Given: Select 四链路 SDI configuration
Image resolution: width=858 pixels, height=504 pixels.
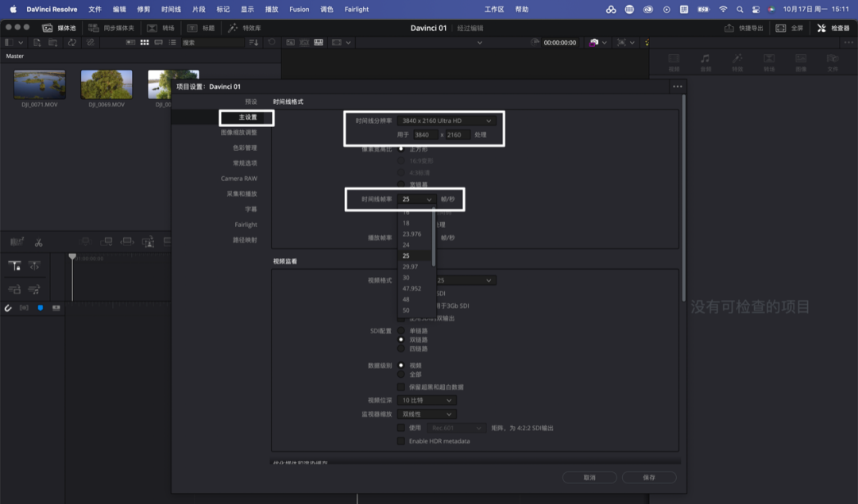Looking at the screenshot, I should 401,348.
